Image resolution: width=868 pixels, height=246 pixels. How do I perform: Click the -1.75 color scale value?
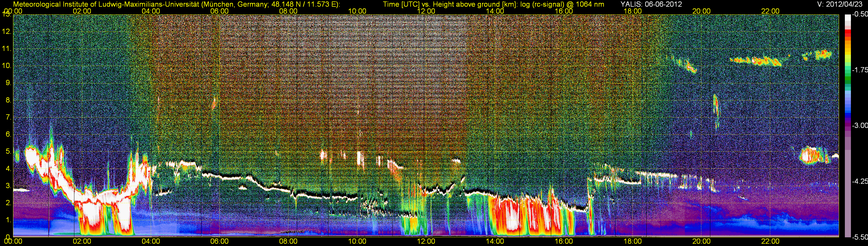point(860,70)
